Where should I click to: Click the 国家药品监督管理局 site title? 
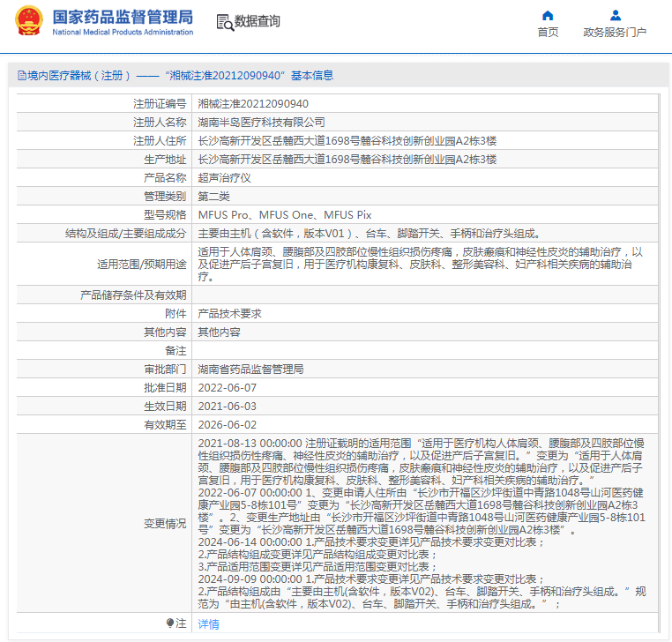[122, 16]
